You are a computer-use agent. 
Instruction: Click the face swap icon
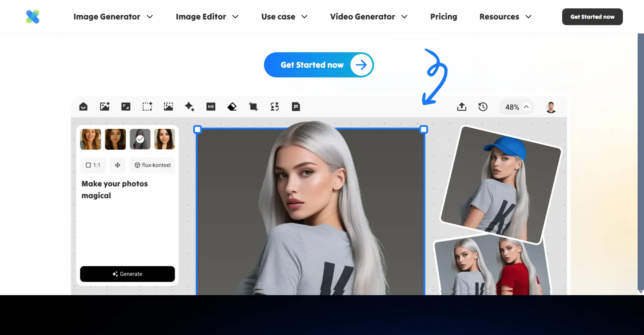275,107
